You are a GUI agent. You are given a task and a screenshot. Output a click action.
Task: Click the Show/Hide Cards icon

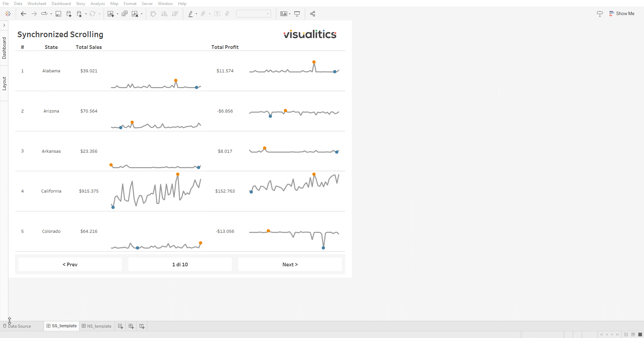(284, 14)
